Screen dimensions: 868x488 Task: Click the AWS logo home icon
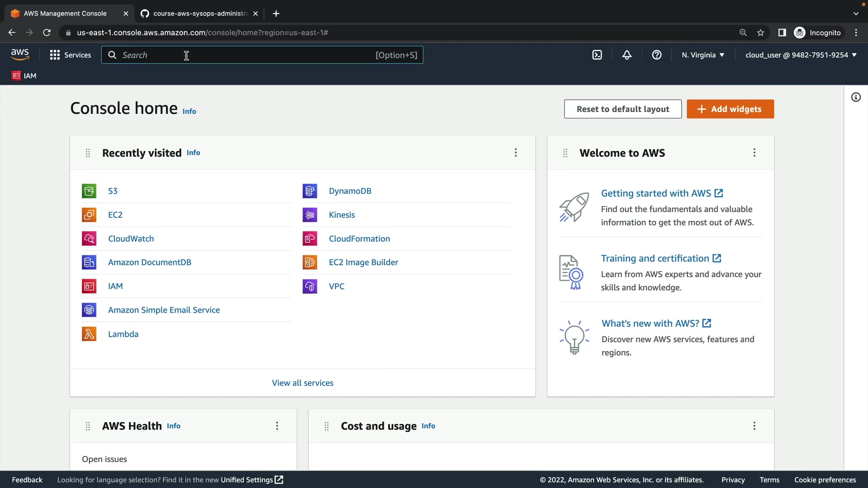coord(20,55)
